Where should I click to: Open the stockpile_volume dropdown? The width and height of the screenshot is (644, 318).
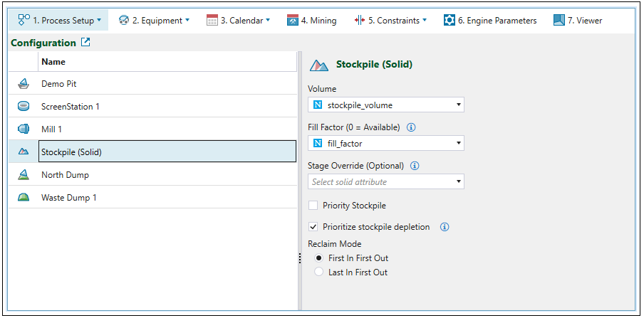click(x=386, y=105)
